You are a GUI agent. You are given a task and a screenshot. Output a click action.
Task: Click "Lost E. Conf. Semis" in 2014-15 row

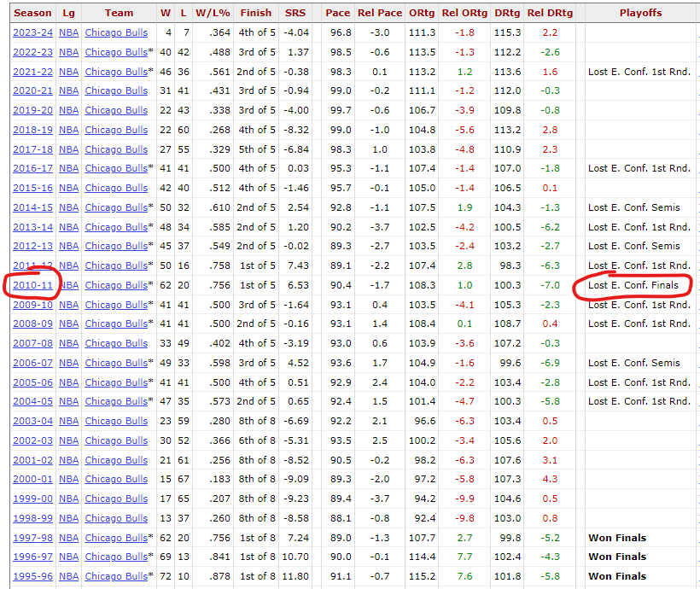634,207
